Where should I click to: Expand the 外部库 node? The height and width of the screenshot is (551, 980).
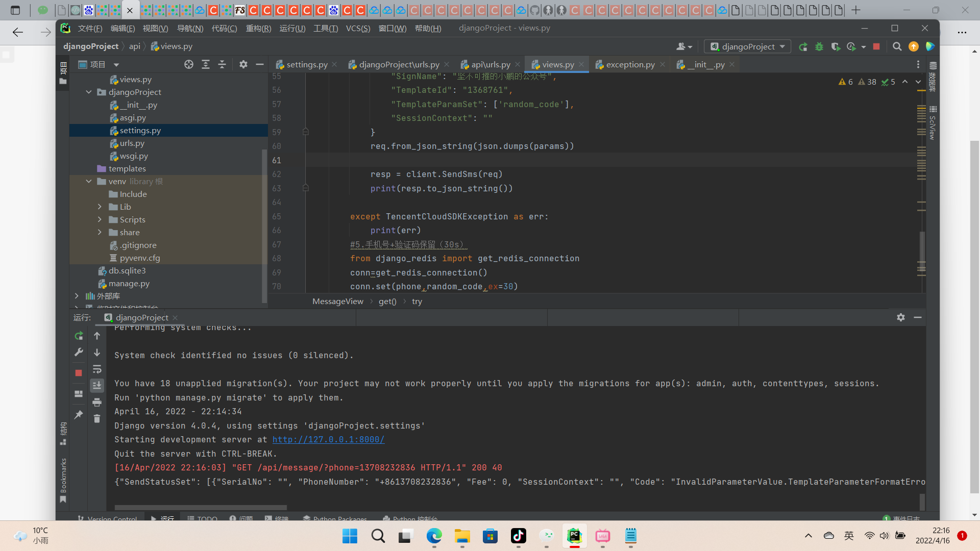[x=77, y=296]
